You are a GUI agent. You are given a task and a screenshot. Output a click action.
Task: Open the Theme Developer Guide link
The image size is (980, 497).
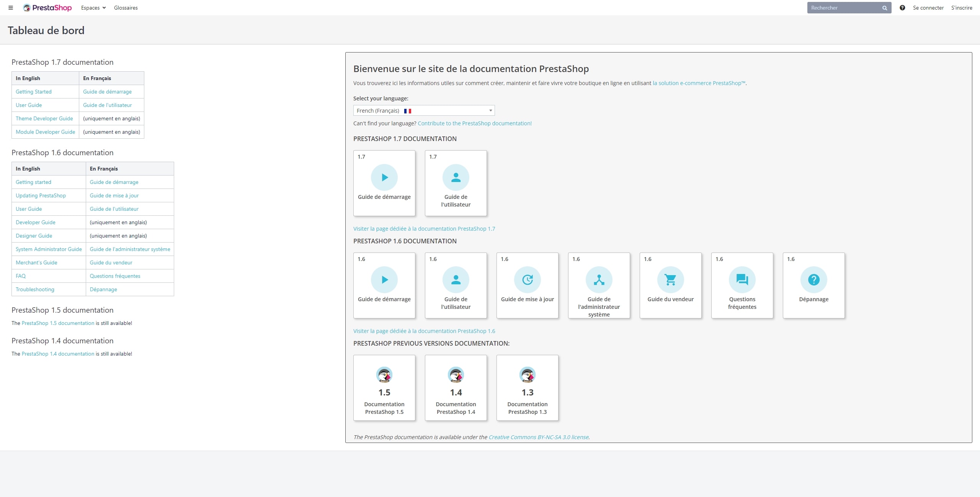click(x=44, y=118)
